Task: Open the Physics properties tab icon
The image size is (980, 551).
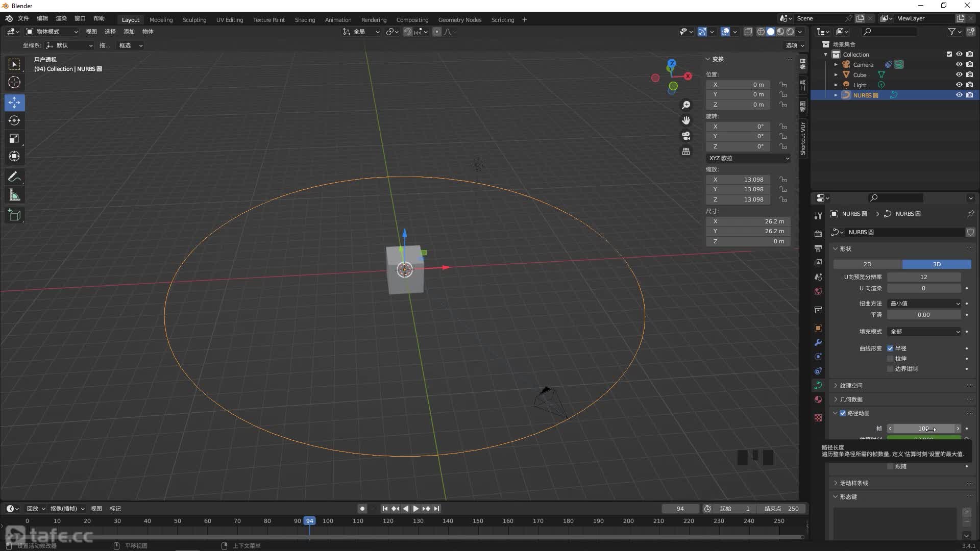Action: (818, 357)
